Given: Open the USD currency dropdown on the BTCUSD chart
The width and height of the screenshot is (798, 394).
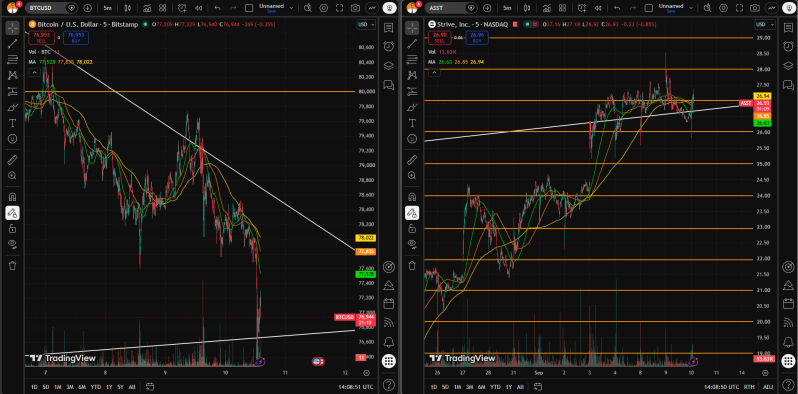Looking at the screenshot, I should 365,24.
